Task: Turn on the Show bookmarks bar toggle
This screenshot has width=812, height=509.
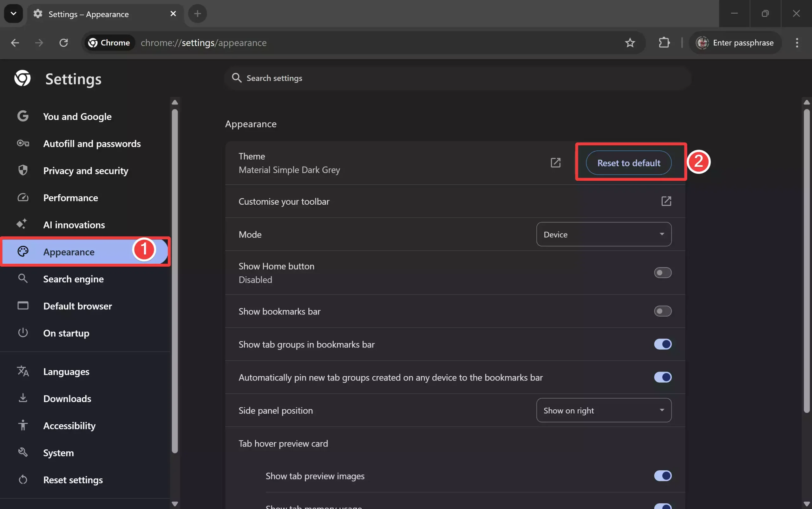Action: 663,311
